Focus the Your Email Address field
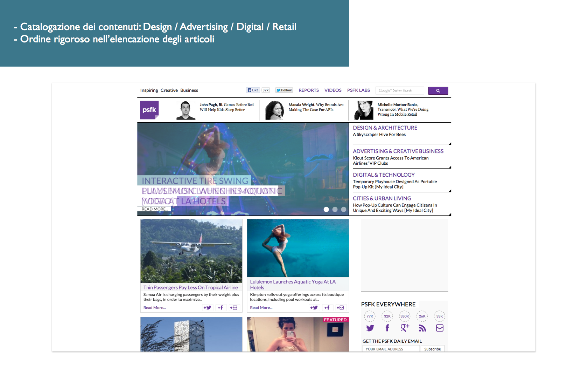Image resolution: width=588 pixels, height=368 pixels. click(x=391, y=349)
